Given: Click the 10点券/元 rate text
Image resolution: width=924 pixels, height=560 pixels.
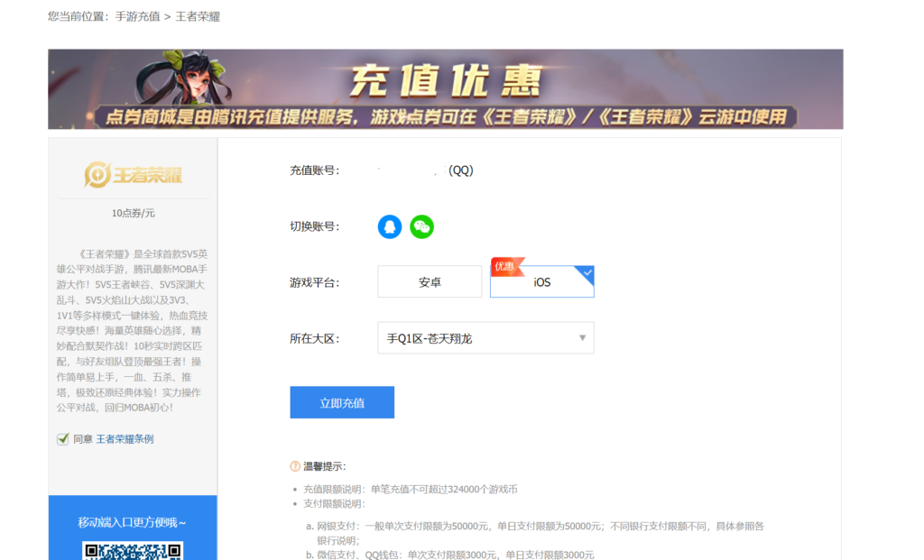Looking at the screenshot, I should click(x=134, y=213).
